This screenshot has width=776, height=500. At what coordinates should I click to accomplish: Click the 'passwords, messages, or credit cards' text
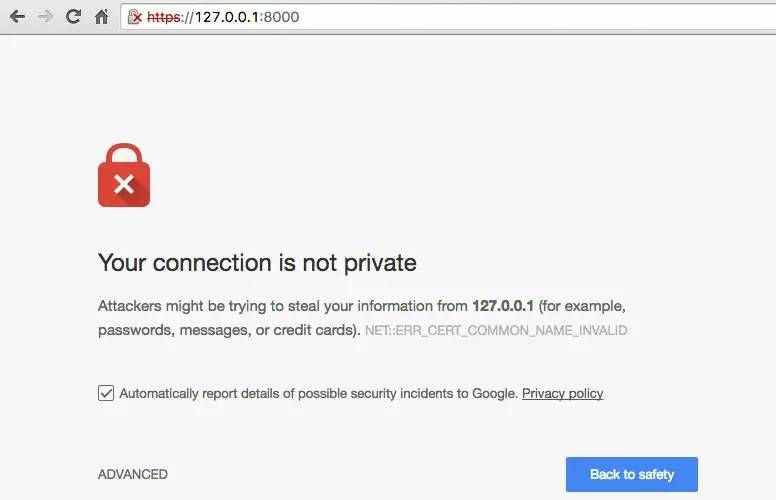click(x=229, y=330)
